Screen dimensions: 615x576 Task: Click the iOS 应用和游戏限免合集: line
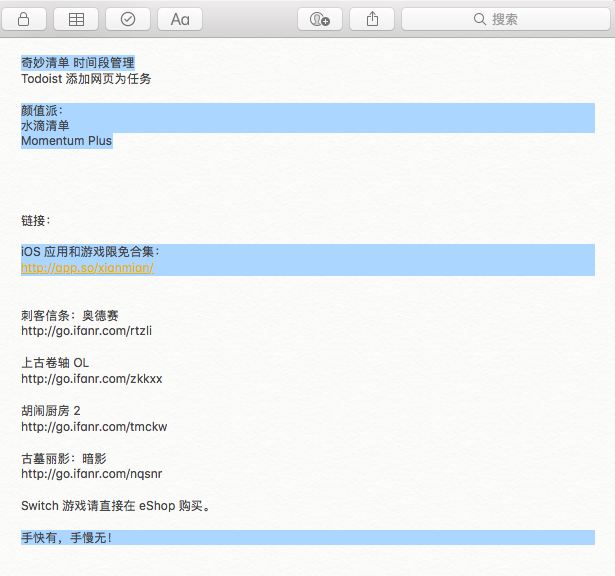[x=90, y=252]
